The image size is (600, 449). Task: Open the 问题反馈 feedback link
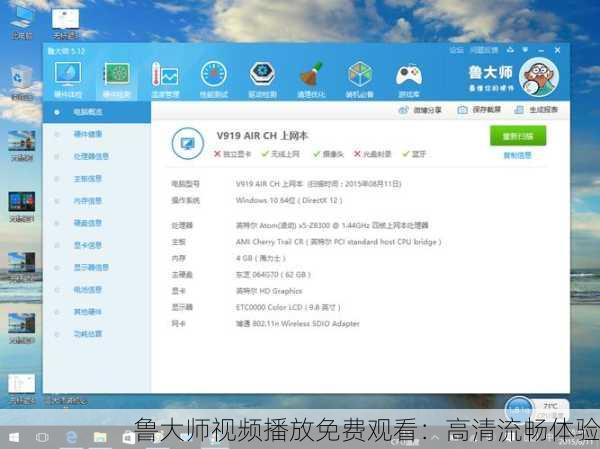pyautogui.click(x=484, y=50)
